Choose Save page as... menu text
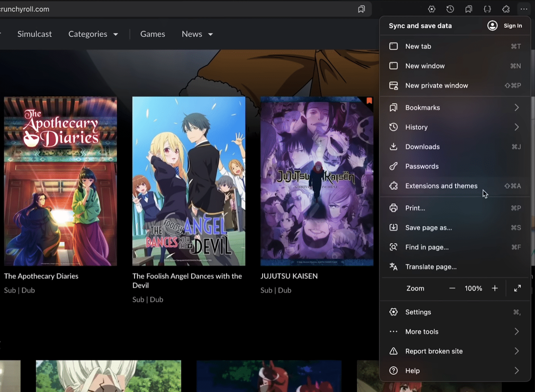The width and height of the screenshot is (535, 392). click(x=428, y=228)
